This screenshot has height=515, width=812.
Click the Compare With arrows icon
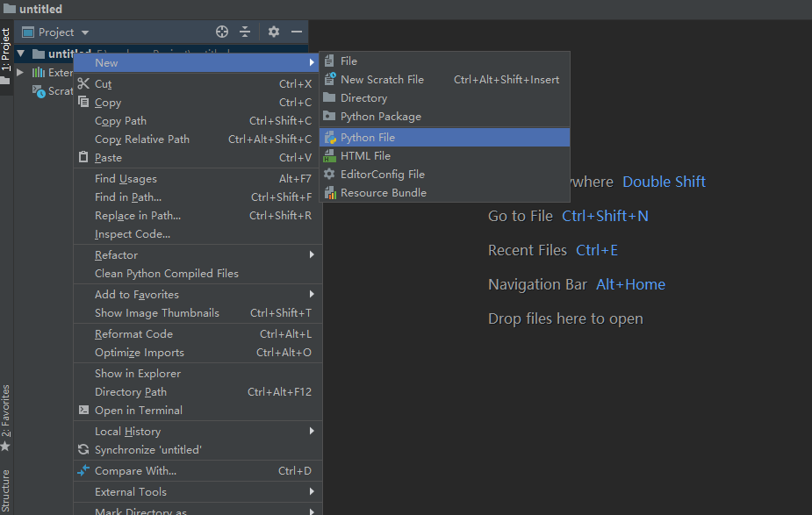83,470
